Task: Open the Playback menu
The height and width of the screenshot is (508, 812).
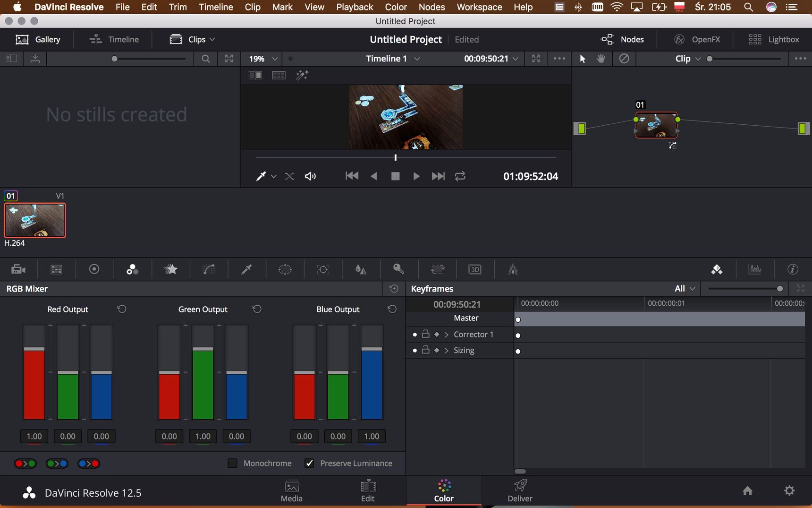Action: tap(355, 7)
